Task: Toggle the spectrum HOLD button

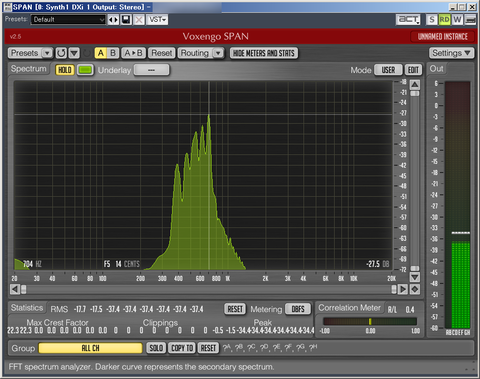Action: click(65, 70)
